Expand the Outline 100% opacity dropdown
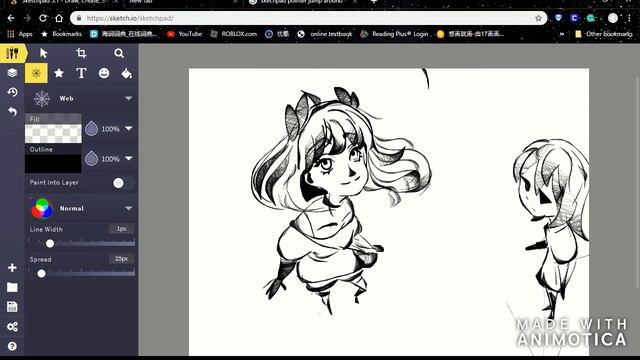This screenshot has height=360, width=640. point(129,159)
